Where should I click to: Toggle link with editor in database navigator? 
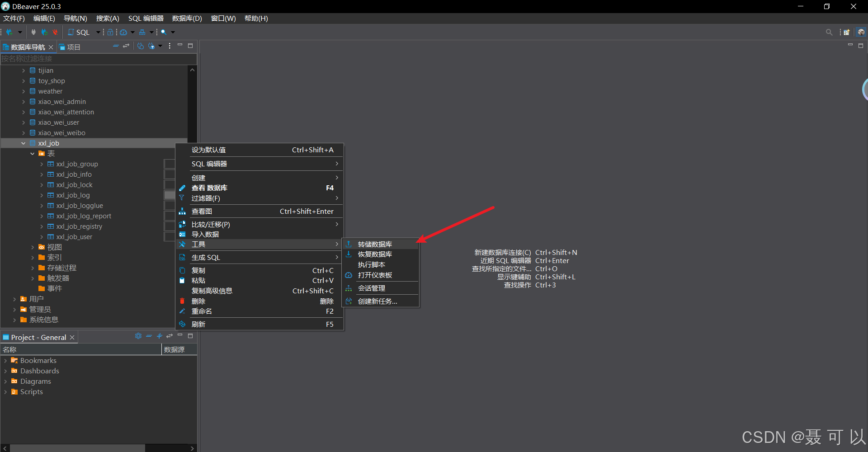tap(126, 46)
